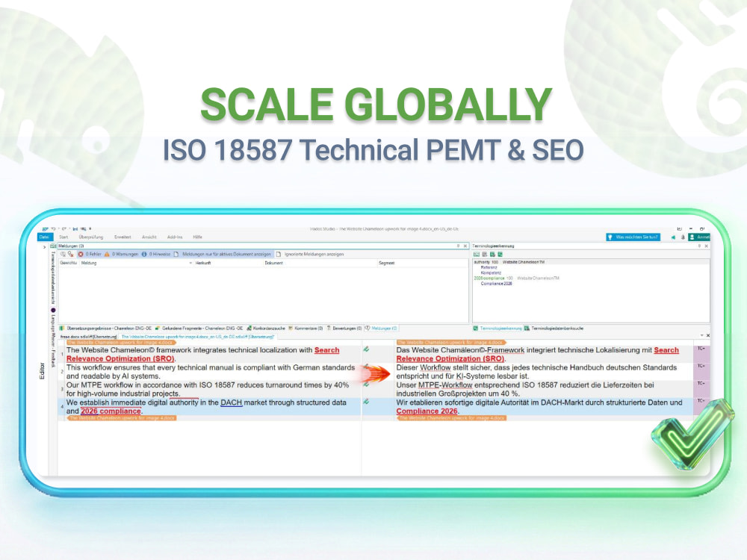Click the status icon of segment 3
Screen dimensions: 747x560
click(x=366, y=385)
